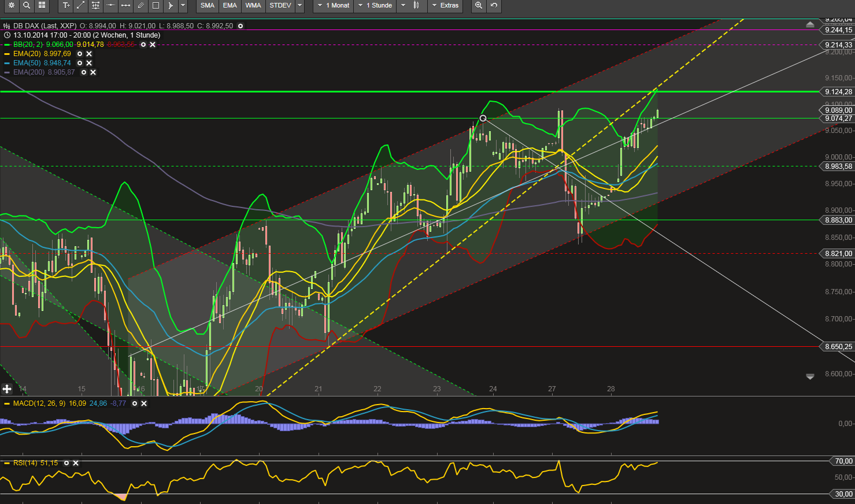Click the trend line anchor circle handle
This screenshot has height=504, width=855.
[x=483, y=118]
